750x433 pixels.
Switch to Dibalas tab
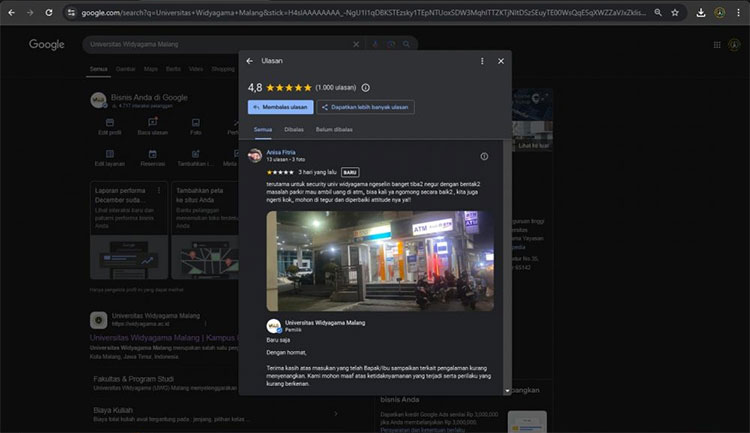(x=294, y=130)
